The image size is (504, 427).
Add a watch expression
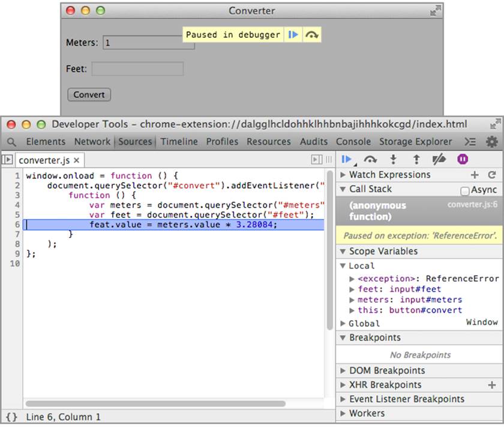click(475, 175)
